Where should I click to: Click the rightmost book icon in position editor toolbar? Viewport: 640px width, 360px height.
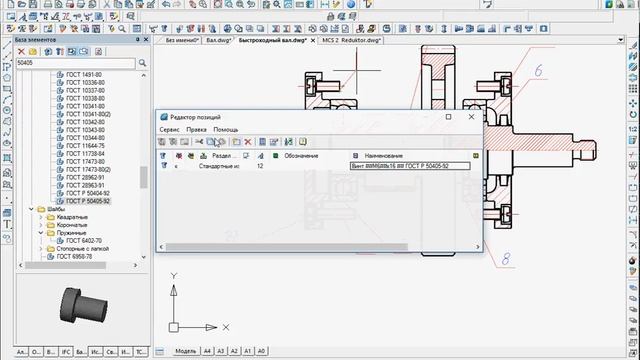pos(302,142)
